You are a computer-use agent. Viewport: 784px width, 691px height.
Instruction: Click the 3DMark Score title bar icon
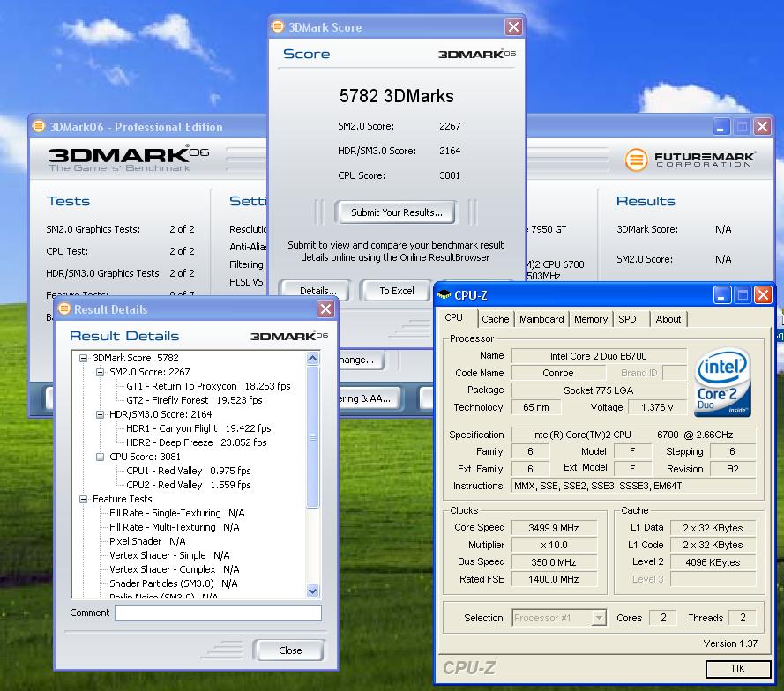pos(278,26)
